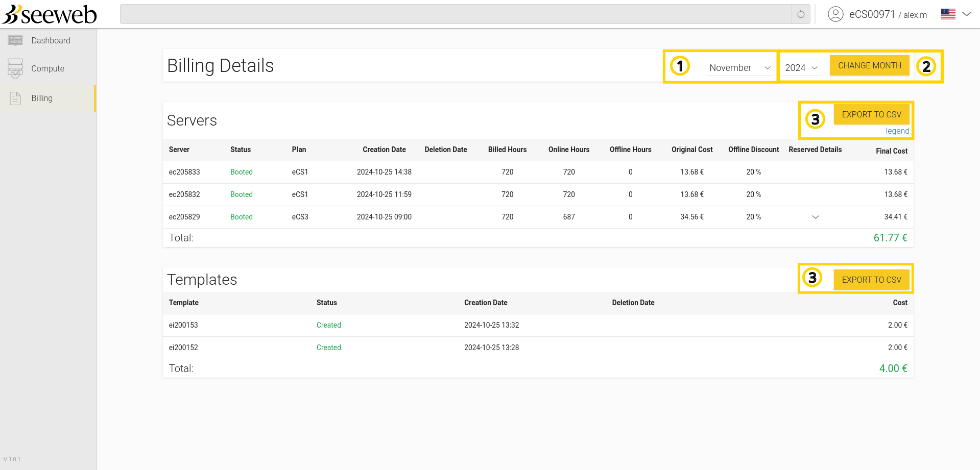Click the Offline Discount column header
980x470 pixels.
pyautogui.click(x=753, y=150)
